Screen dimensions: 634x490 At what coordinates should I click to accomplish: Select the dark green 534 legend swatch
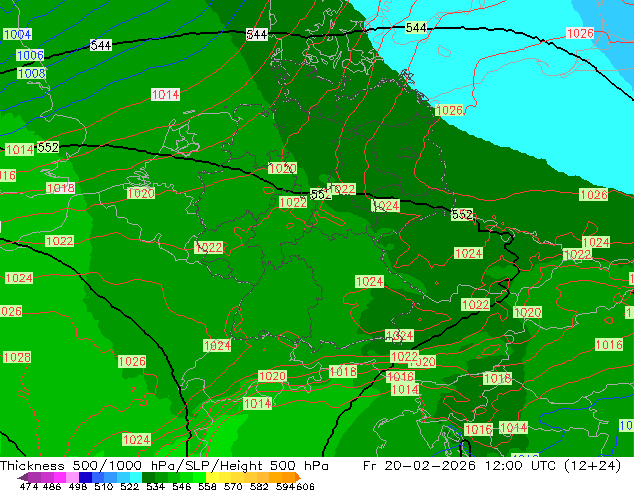146,477
